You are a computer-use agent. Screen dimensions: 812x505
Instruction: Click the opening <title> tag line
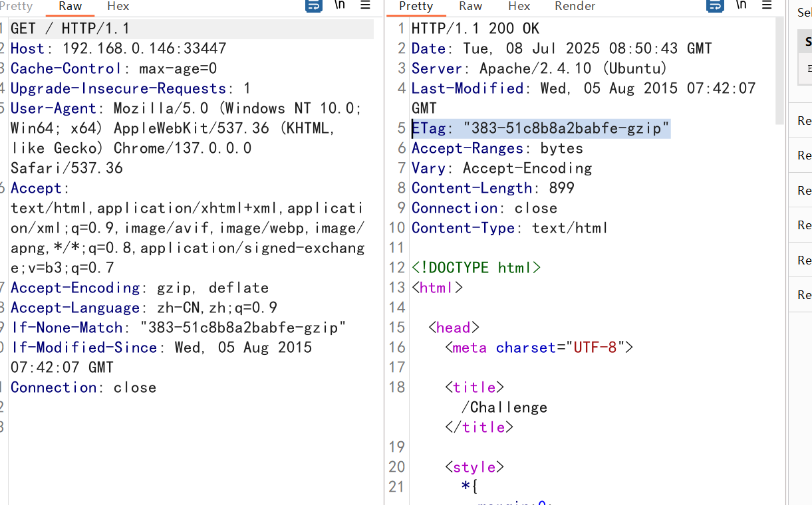pyautogui.click(x=475, y=387)
